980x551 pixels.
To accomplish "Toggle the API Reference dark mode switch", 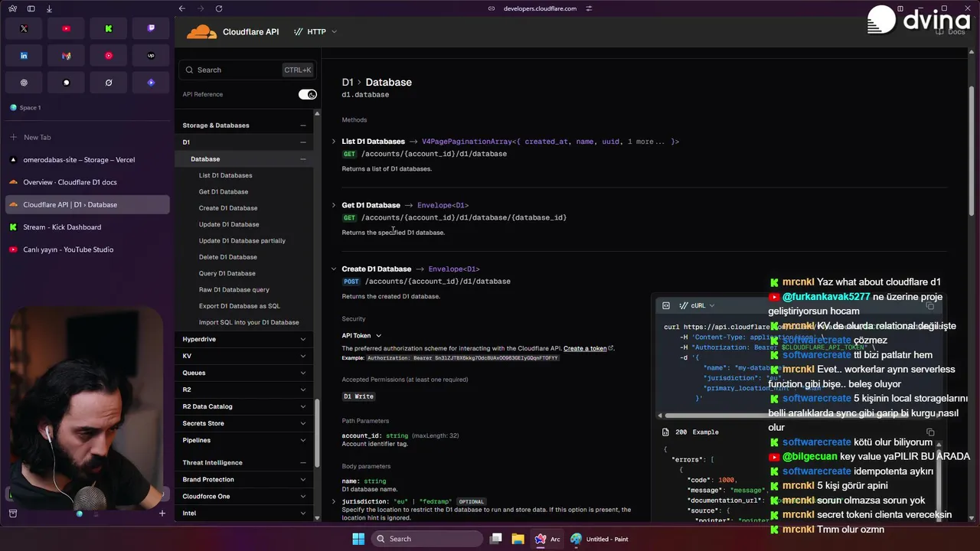I will tap(307, 94).
